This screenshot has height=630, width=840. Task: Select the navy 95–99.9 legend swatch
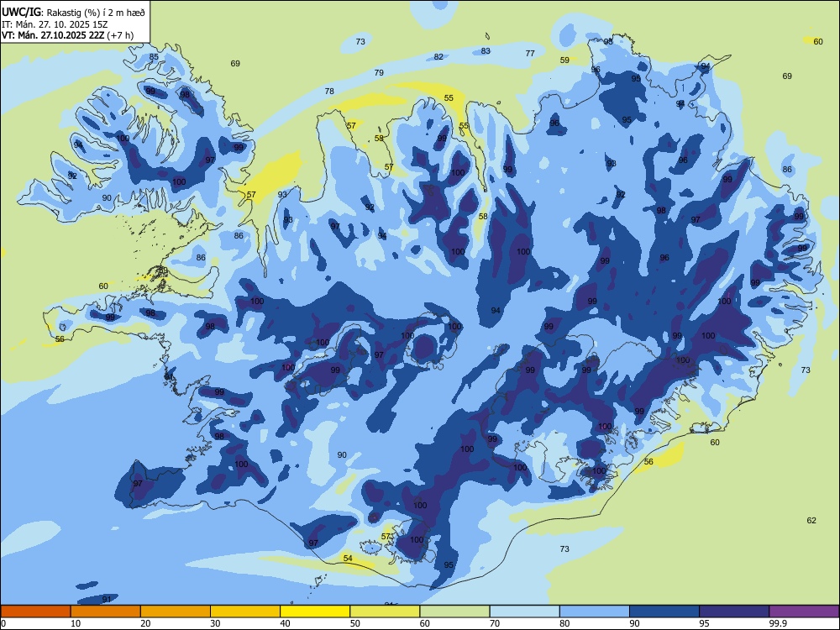click(x=734, y=612)
